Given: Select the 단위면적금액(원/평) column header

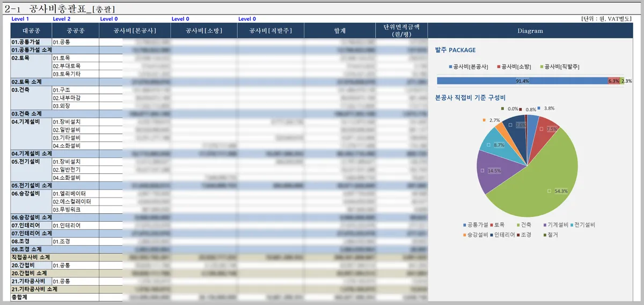Looking at the screenshot, I should tap(401, 31).
